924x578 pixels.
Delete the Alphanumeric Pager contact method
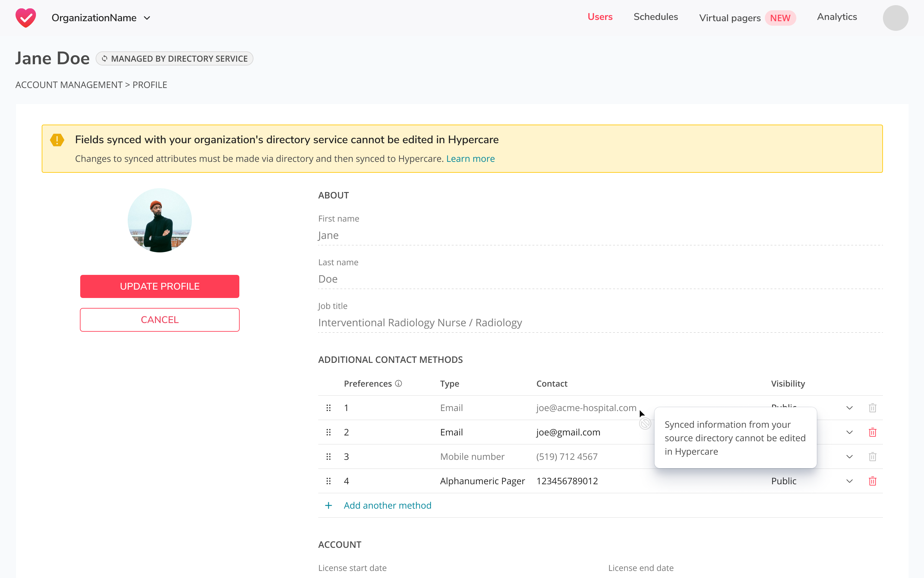coord(872,481)
